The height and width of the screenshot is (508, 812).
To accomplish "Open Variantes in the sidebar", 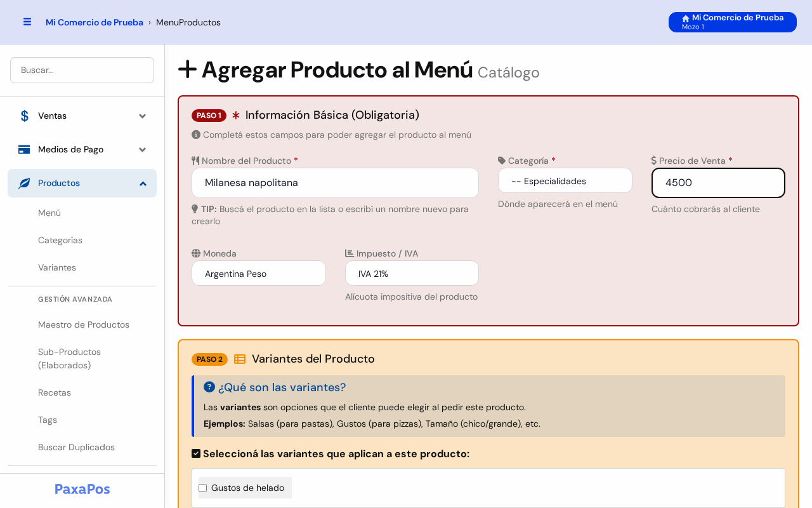I will [82, 267].
